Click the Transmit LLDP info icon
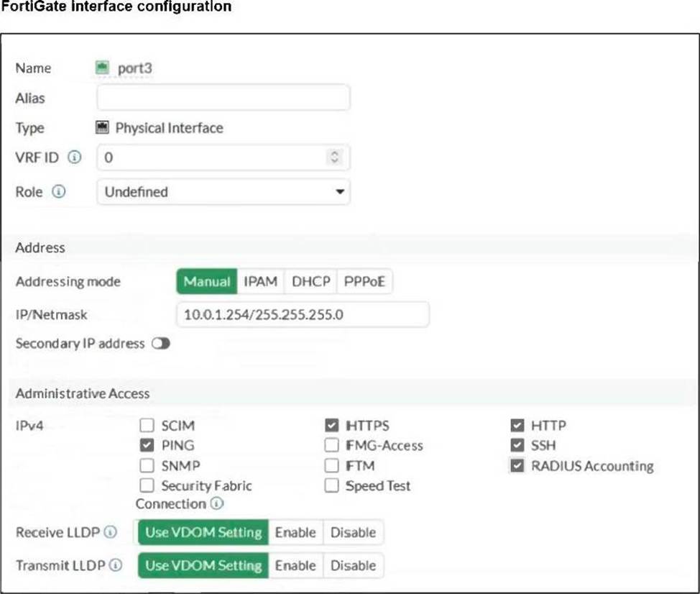700x594 pixels. (x=115, y=566)
